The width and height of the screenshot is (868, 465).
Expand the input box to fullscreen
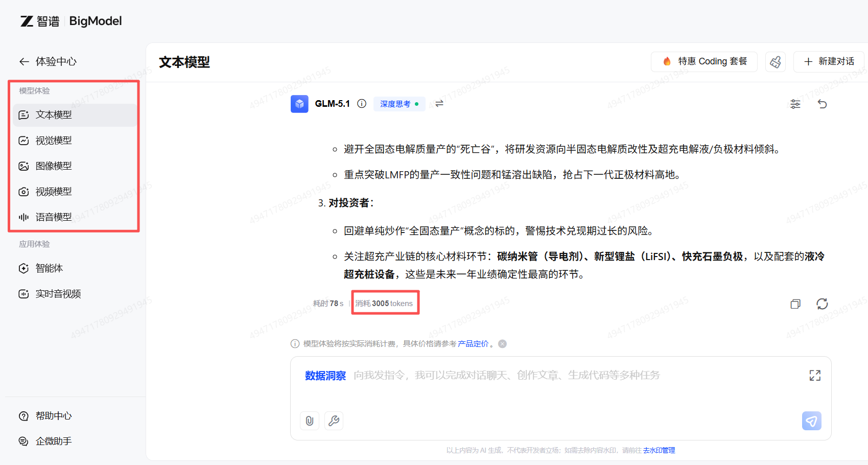[x=815, y=376]
